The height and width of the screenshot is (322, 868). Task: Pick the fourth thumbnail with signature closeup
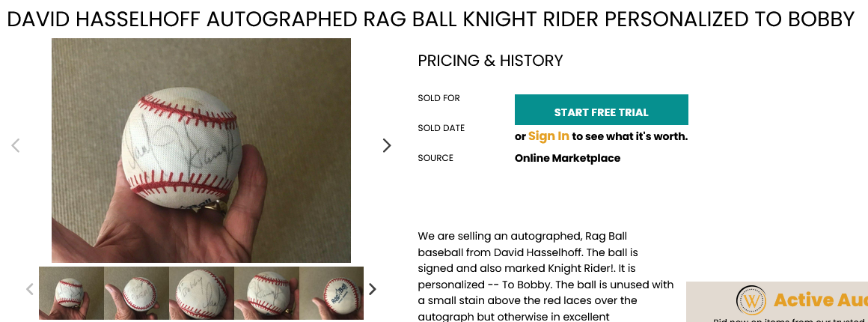267,294
